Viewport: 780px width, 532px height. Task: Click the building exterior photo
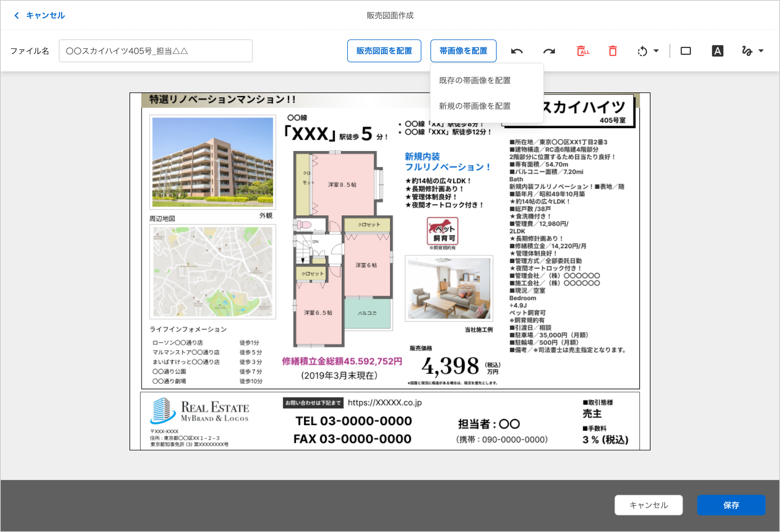click(x=213, y=162)
